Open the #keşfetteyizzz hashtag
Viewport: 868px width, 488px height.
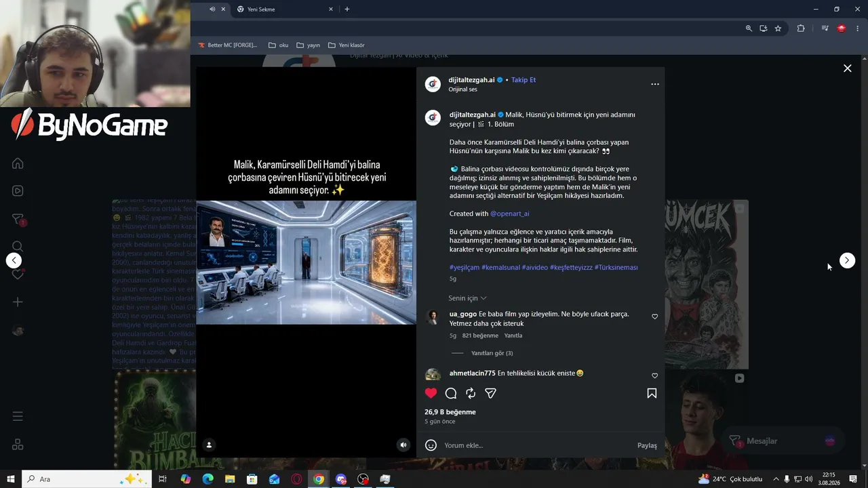571,267
